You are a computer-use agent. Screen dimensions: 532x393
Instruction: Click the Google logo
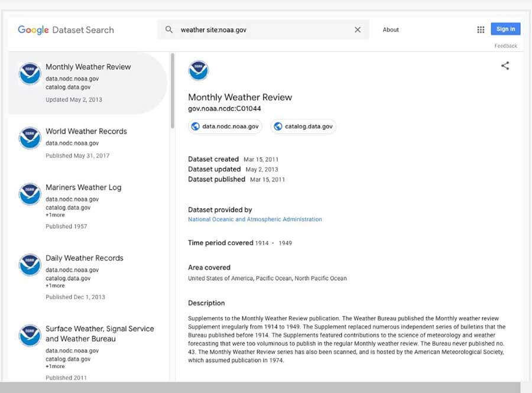click(x=33, y=30)
